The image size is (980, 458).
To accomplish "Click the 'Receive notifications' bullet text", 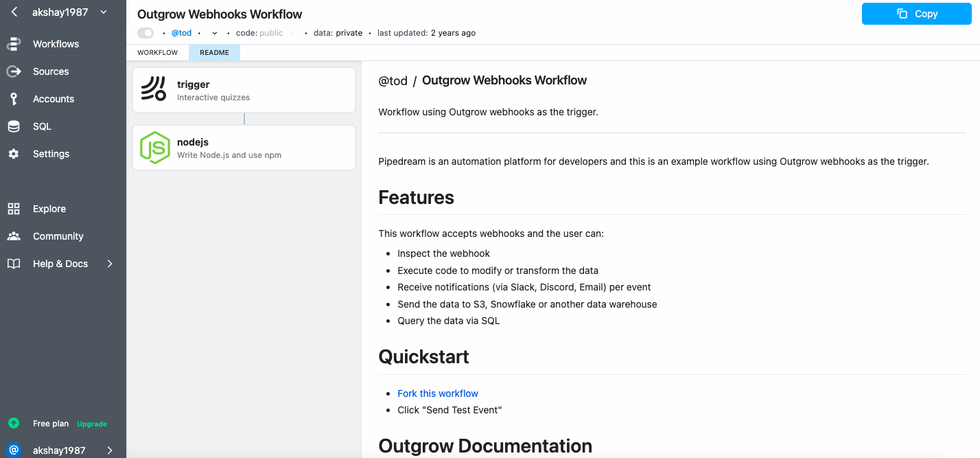I will [524, 287].
